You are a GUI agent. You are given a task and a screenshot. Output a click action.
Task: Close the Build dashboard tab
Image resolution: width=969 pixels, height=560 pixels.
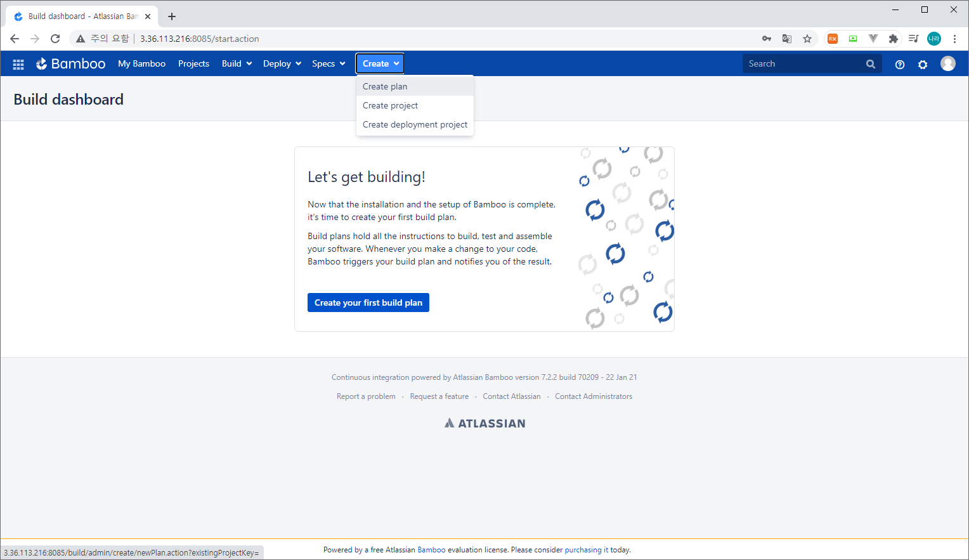pyautogui.click(x=148, y=16)
